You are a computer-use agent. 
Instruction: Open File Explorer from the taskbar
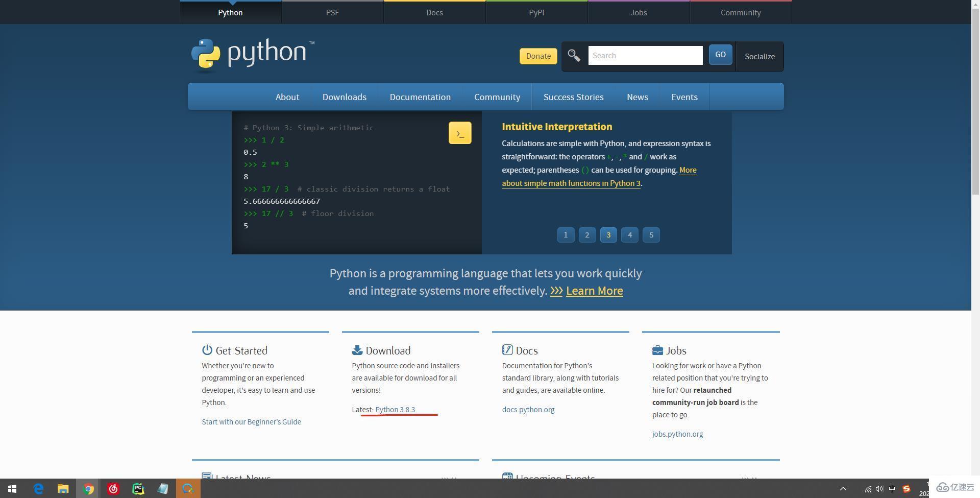63,489
